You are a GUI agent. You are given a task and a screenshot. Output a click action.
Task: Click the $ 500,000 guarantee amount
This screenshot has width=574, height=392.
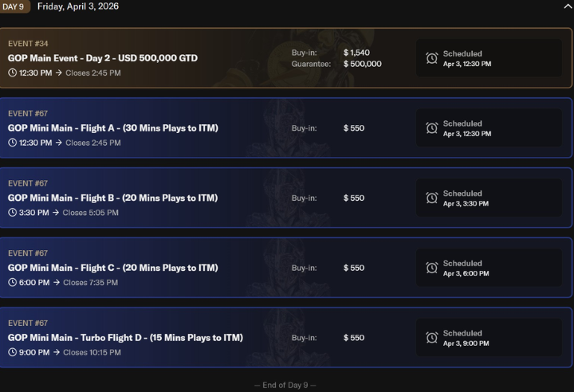coord(362,64)
